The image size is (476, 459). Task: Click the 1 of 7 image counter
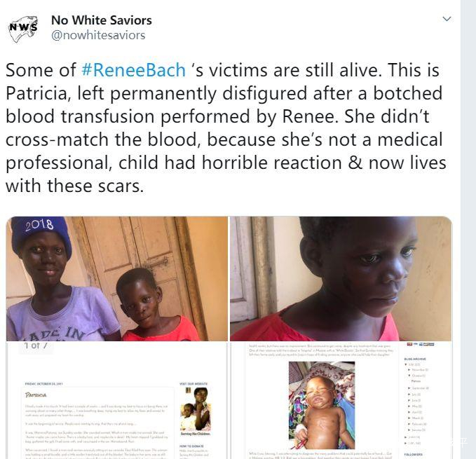click(36, 345)
